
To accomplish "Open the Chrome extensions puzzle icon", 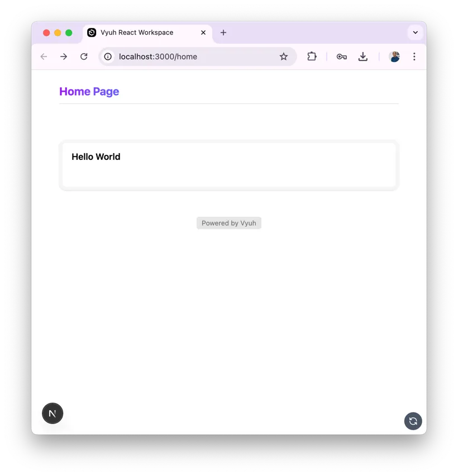I will pyautogui.click(x=312, y=56).
